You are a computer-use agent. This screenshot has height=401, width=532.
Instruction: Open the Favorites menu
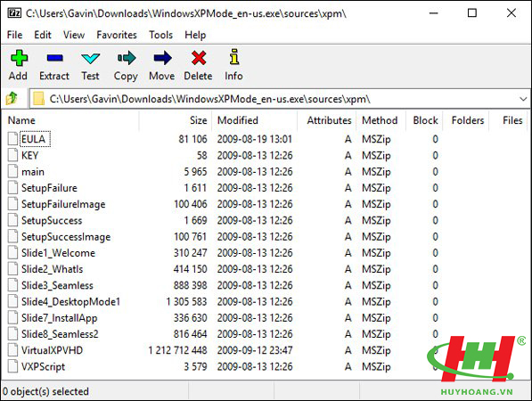pyautogui.click(x=117, y=35)
